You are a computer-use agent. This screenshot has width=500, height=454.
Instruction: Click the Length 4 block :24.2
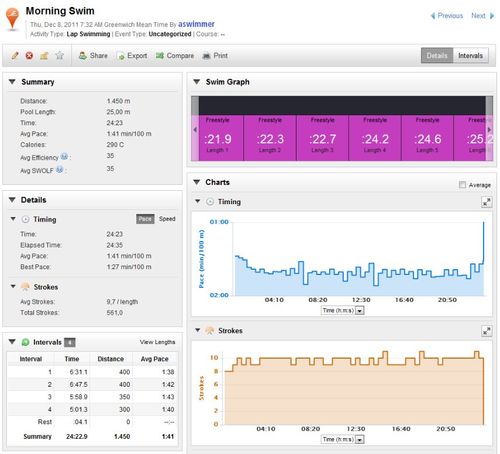(x=375, y=138)
